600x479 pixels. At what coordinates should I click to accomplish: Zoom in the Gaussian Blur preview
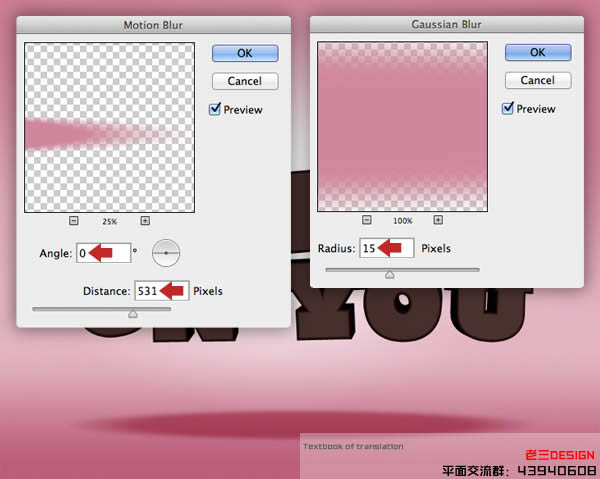point(438,220)
